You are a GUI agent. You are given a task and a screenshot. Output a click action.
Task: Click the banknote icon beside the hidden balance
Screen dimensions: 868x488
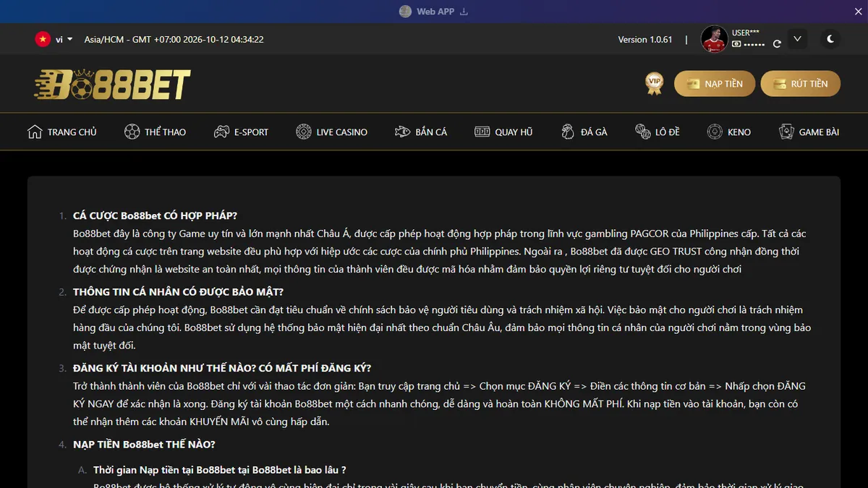pyautogui.click(x=736, y=44)
